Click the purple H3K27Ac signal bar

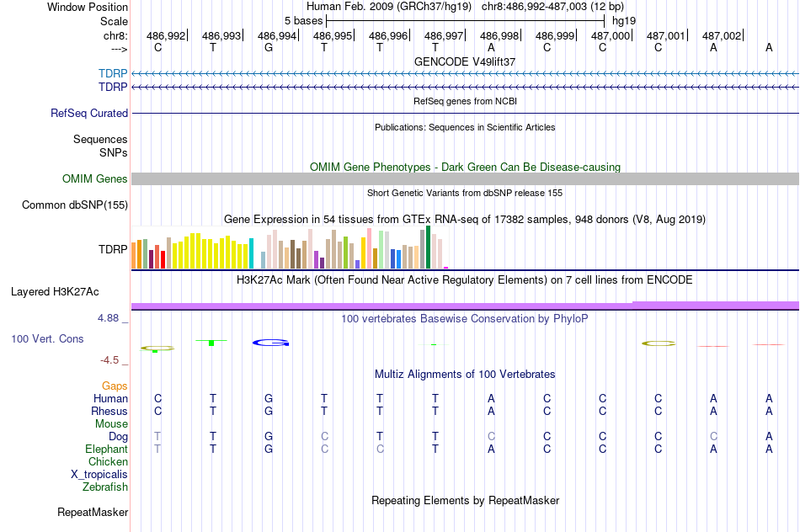(466, 306)
